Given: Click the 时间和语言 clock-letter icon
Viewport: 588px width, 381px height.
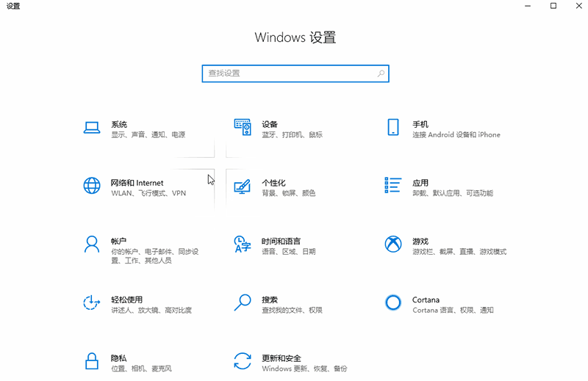Looking at the screenshot, I should 243,244.
